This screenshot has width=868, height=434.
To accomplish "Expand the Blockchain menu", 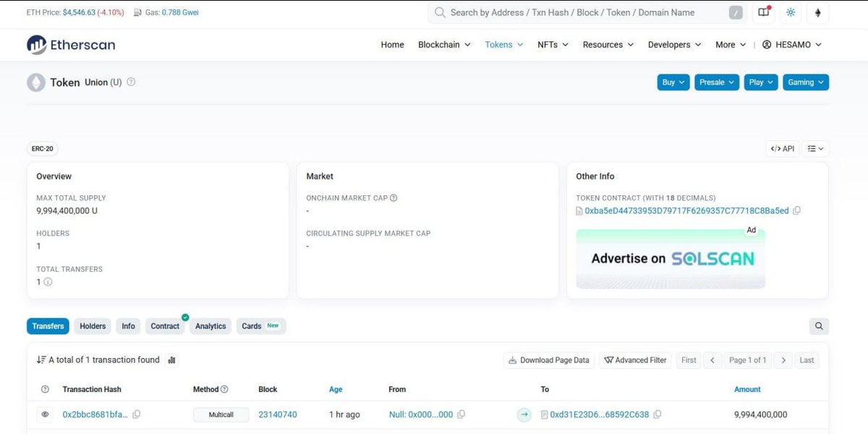I will pyautogui.click(x=444, y=45).
